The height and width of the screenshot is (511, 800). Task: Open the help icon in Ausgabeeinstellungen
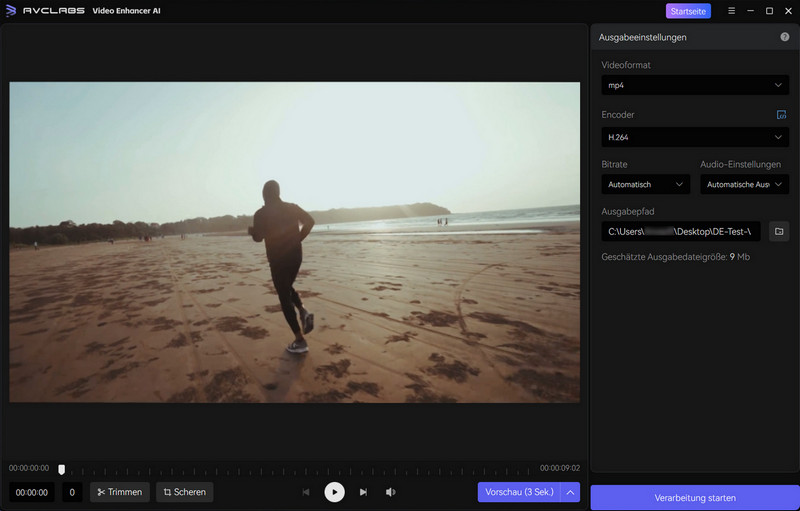point(785,37)
